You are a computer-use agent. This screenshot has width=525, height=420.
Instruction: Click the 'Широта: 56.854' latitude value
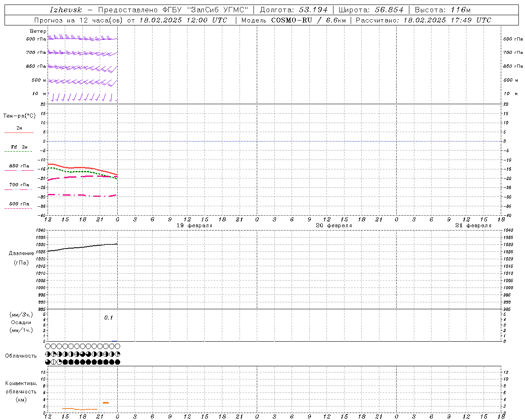371,10
